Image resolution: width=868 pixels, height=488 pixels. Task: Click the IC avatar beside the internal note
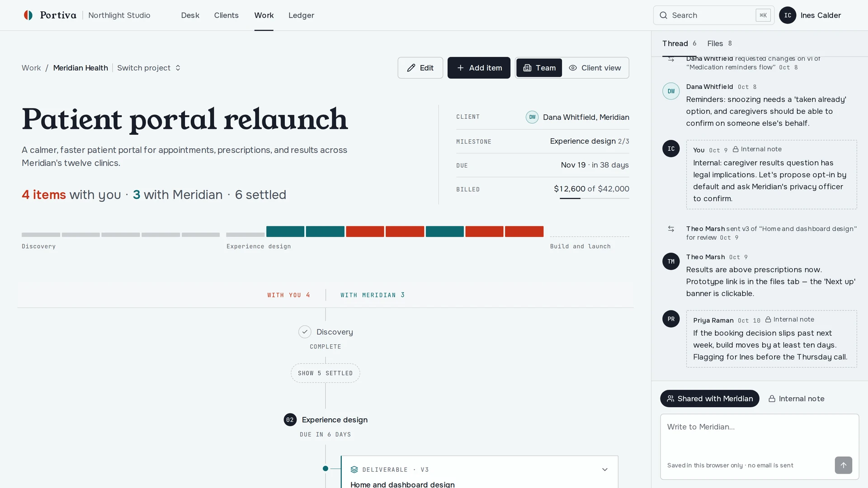click(671, 149)
